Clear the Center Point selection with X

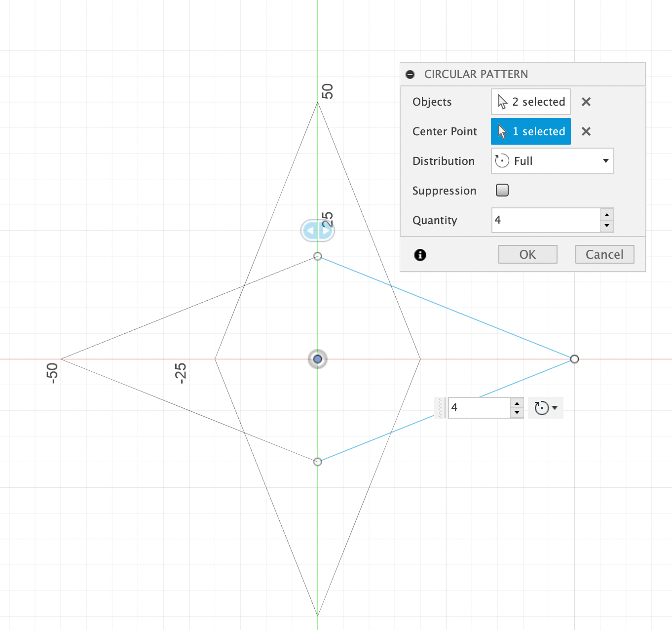coord(586,131)
